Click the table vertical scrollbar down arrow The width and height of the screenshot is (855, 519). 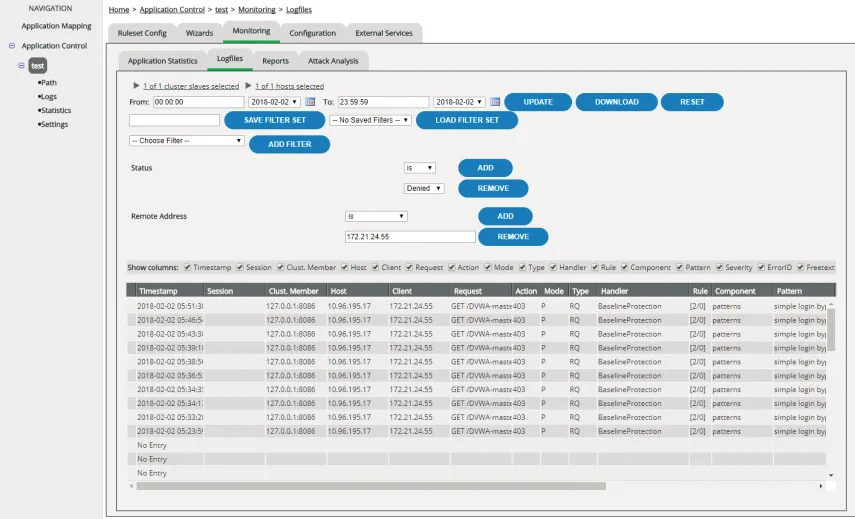coord(831,475)
